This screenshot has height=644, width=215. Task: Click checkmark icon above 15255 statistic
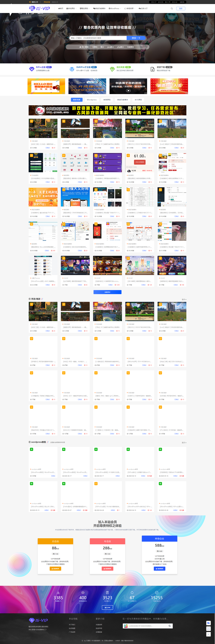[157, 592]
